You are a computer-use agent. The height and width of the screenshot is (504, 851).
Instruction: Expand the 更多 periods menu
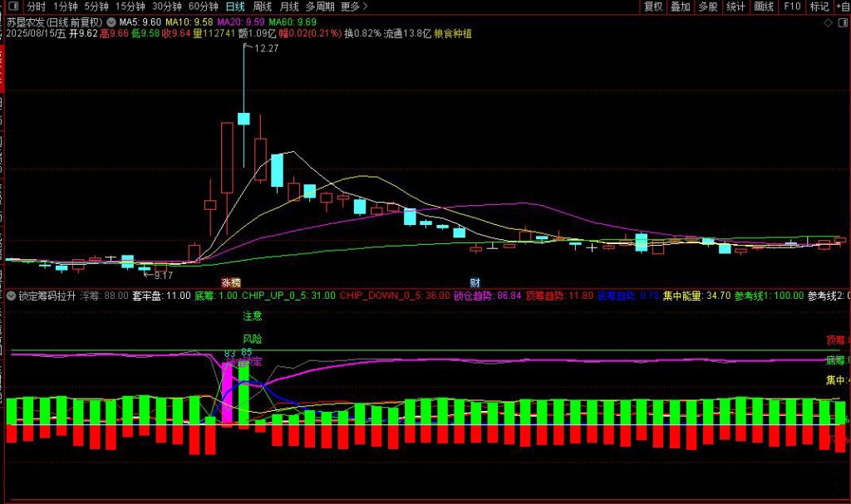pos(355,7)
